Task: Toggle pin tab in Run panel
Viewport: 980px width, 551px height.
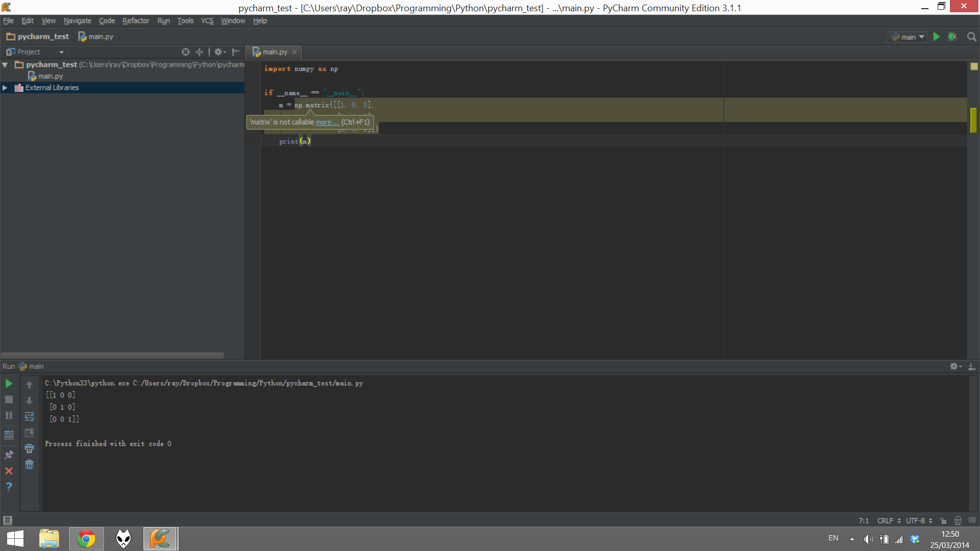Action: (x=9, y=454)
